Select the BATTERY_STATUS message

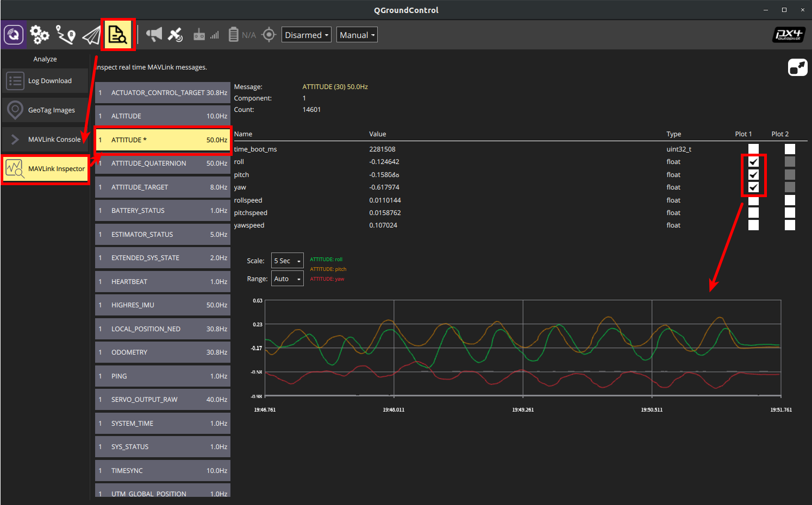(x=163, y=211)
